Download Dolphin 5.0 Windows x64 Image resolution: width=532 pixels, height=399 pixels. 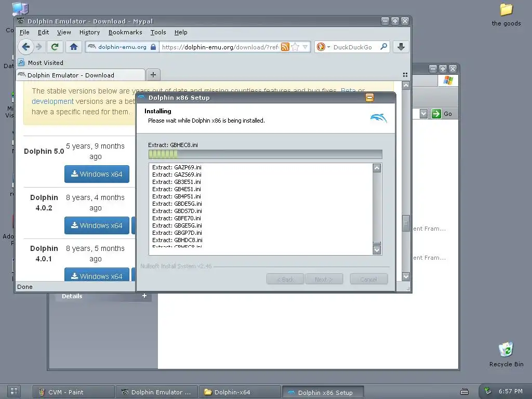[x=97, y=174]
